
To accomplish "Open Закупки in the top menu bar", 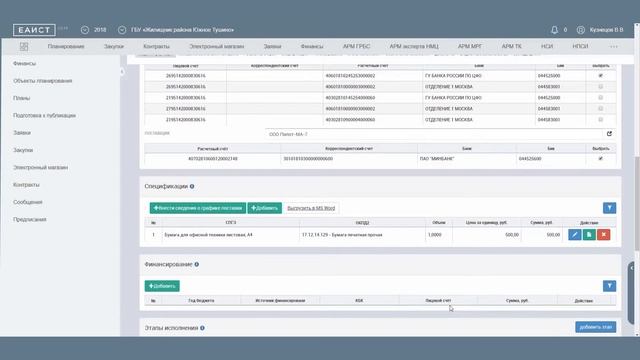I will pos(114,47).
